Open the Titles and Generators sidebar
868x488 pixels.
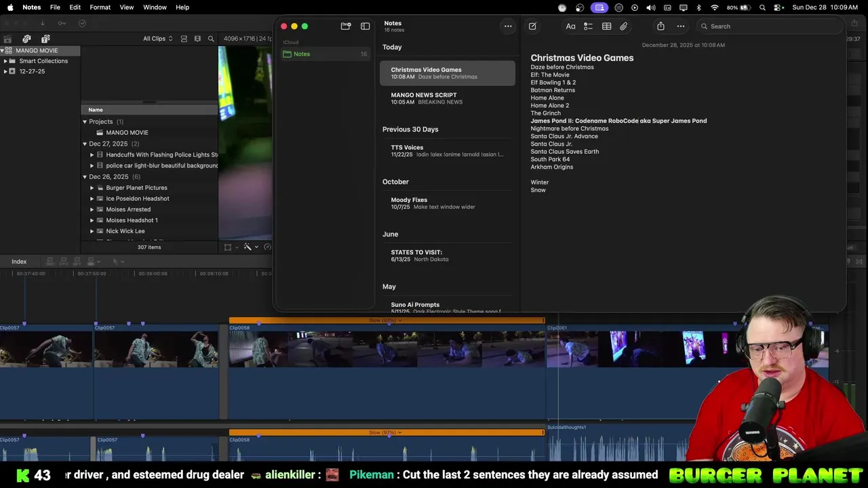[x=45, y=39]
